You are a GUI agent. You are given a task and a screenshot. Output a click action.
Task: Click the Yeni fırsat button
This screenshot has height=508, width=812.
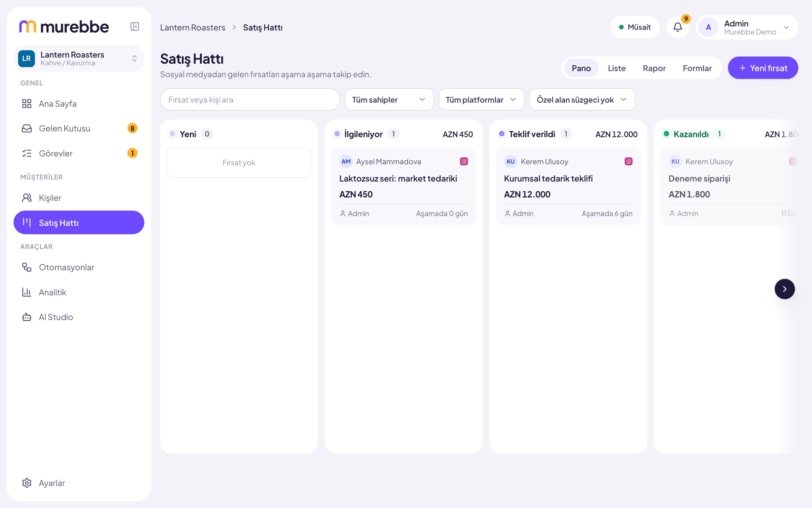tap(763, 68)
